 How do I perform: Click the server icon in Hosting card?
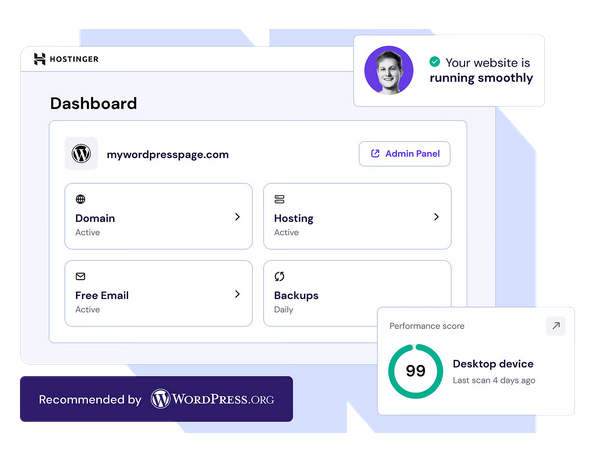click(x=279, y=199)
